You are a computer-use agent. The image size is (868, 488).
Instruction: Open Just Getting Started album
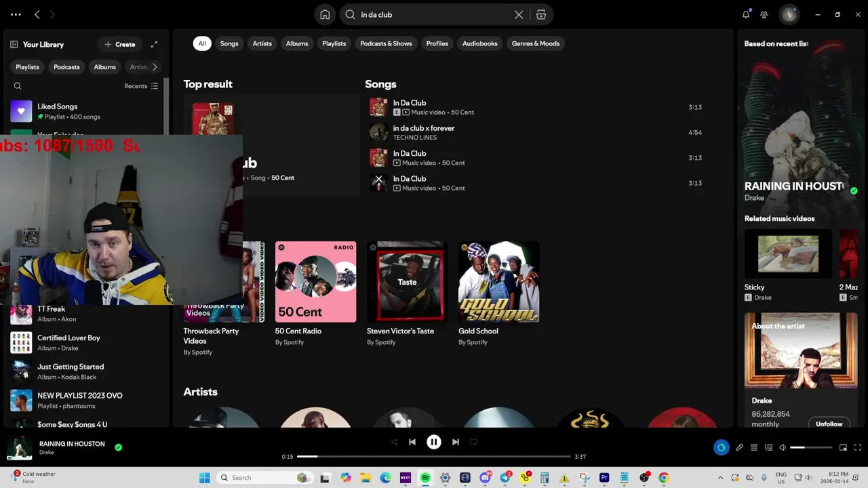click(x=85, y=371)
